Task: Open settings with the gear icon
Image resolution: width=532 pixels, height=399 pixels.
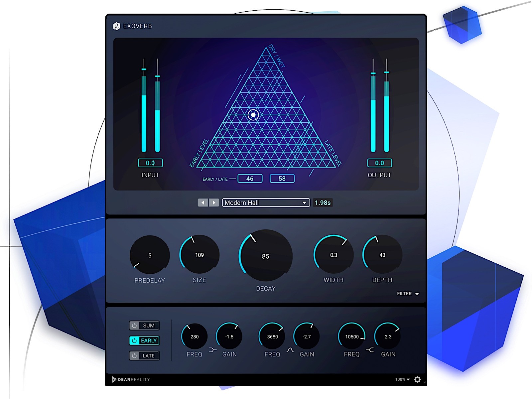Action: click(418, 379)
